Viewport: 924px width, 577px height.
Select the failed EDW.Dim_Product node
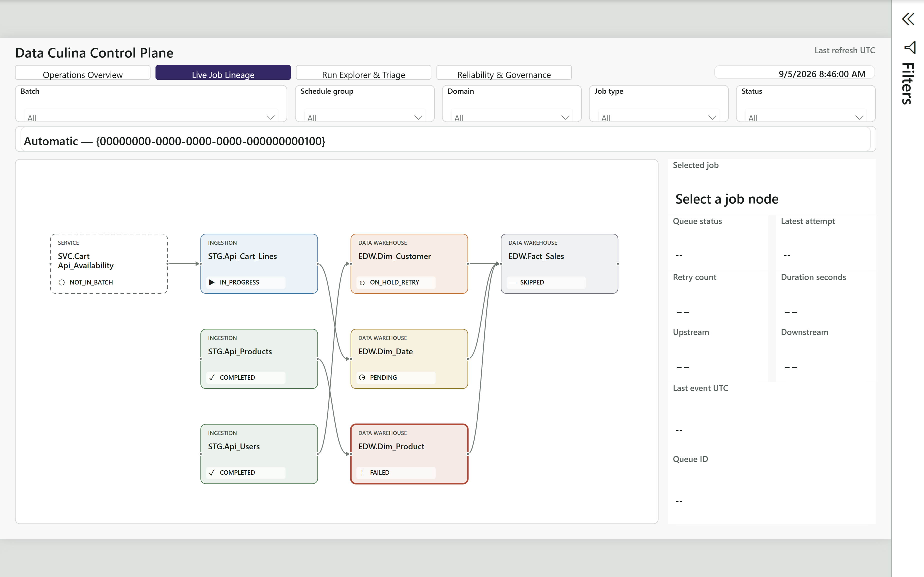(x=409, y=454)
